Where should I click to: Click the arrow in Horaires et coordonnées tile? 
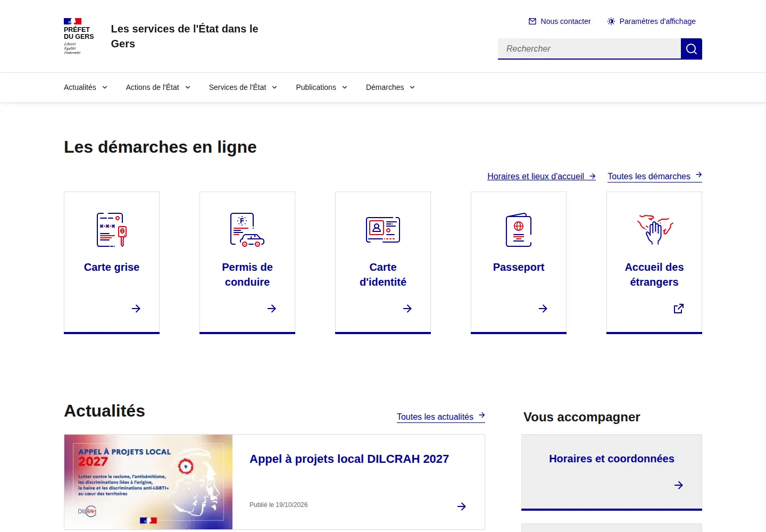pyautogui.click(x=679, y=485)
